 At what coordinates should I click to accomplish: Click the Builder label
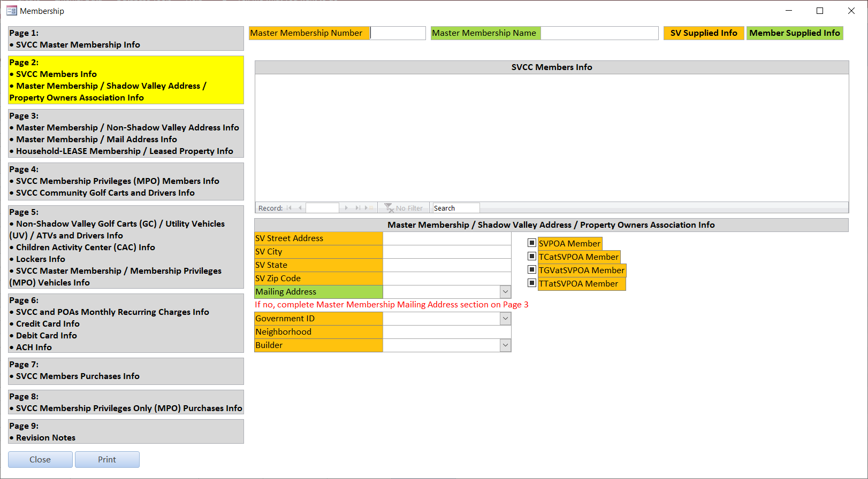click(318, 345)
